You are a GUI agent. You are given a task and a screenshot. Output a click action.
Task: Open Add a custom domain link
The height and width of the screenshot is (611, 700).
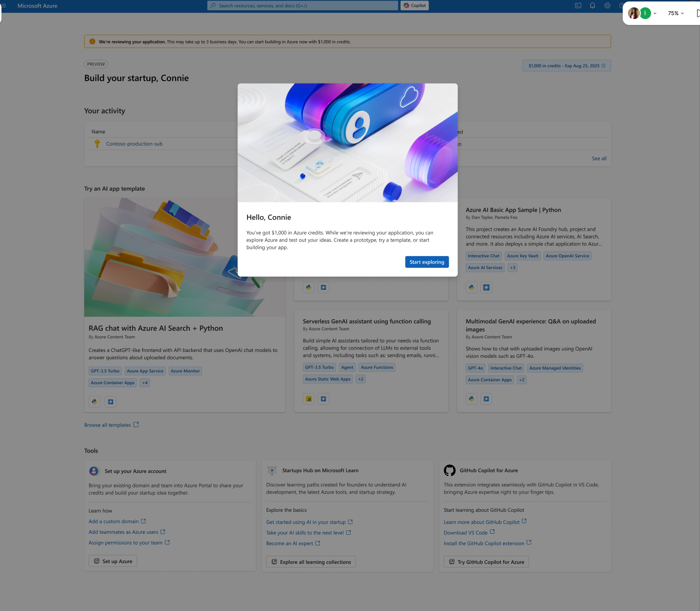pyautogui.click(x=113, y=522)
